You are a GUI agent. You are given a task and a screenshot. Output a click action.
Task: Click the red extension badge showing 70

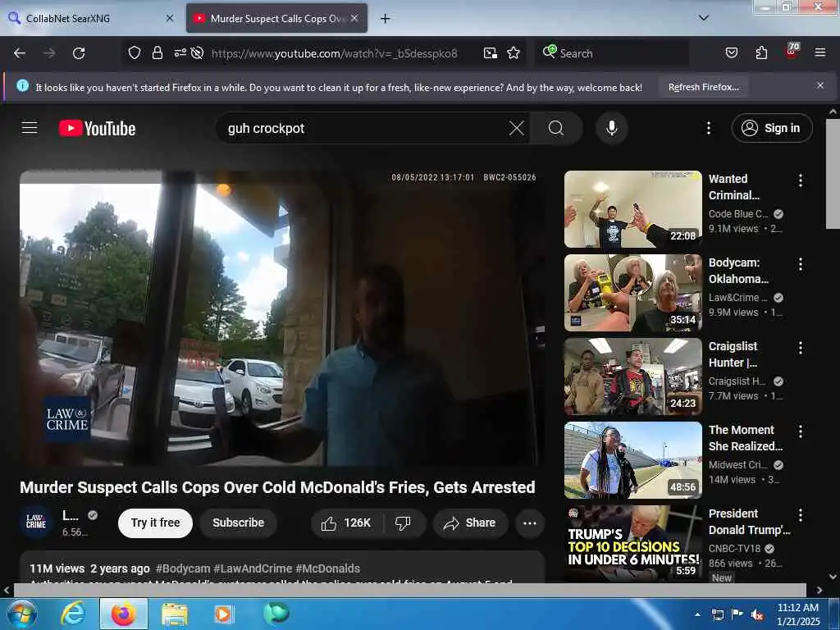[x=792, y=51]
